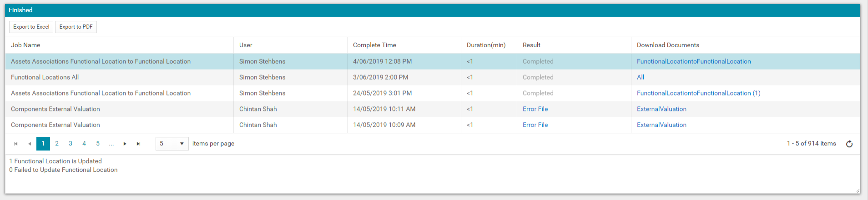868x200 pixels.
Task: Show more pages via ellipsis link
Action: tap(111, 144)
